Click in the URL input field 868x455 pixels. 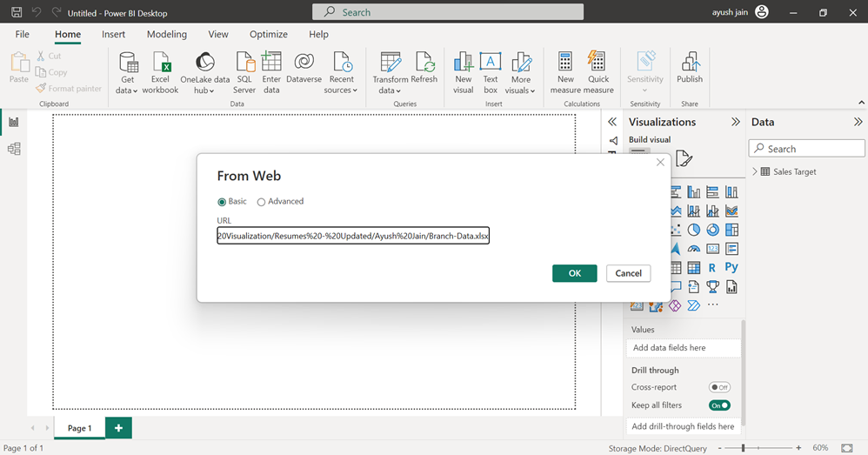point(353,236)
